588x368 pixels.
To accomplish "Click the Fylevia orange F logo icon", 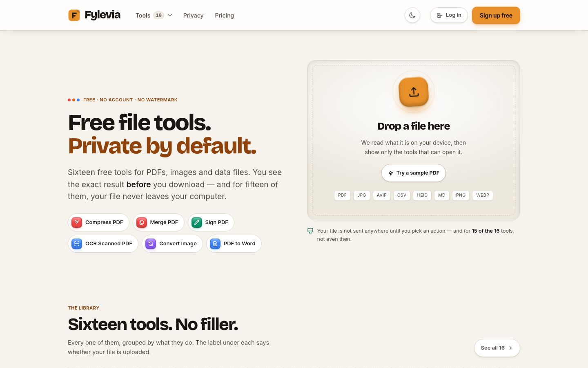I will coord(74,16).
